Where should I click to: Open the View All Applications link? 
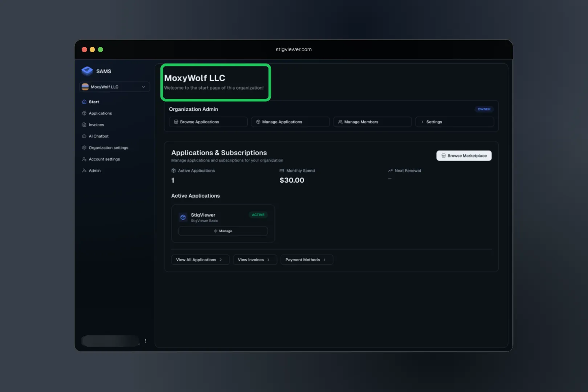point(200,260)
